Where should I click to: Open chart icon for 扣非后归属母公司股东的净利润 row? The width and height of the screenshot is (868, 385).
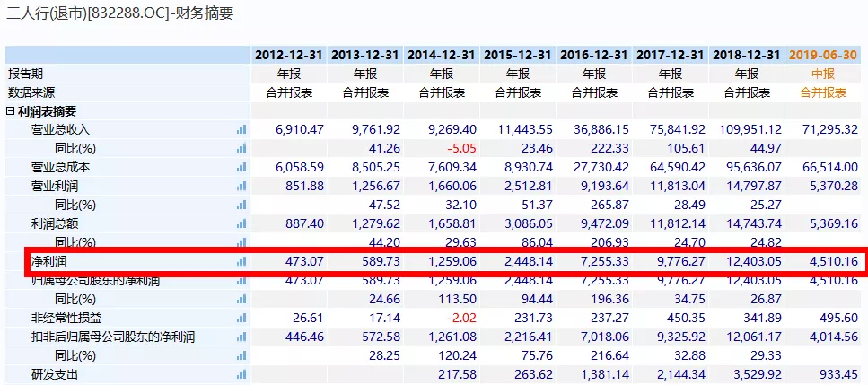click(241, 337)
